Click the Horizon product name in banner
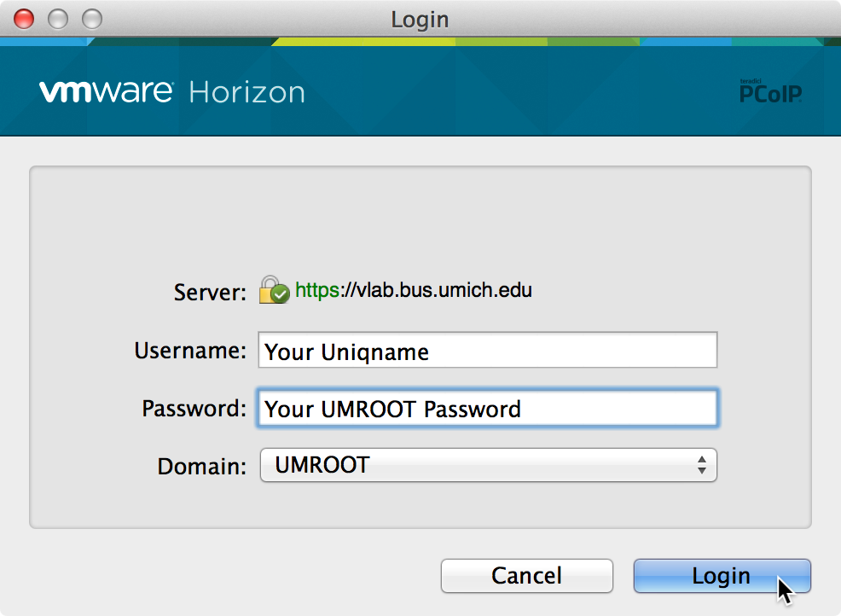 point(246,92)
